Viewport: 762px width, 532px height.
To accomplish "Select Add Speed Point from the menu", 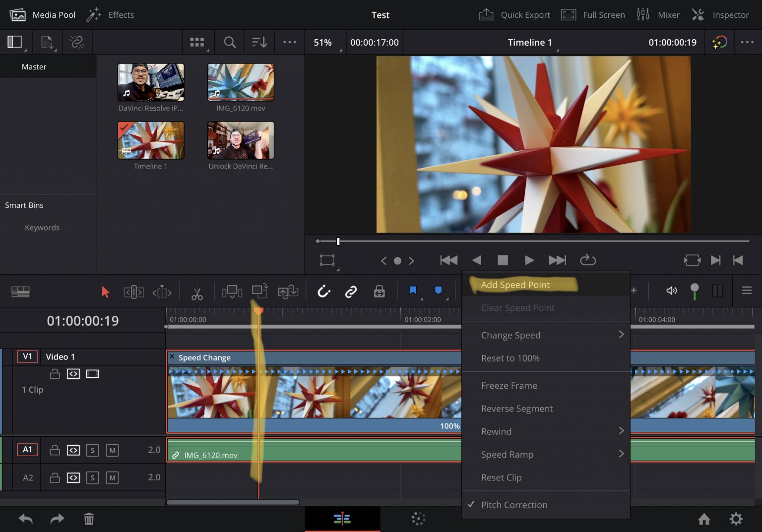I will pyautogui.click(x=515, y=285).
